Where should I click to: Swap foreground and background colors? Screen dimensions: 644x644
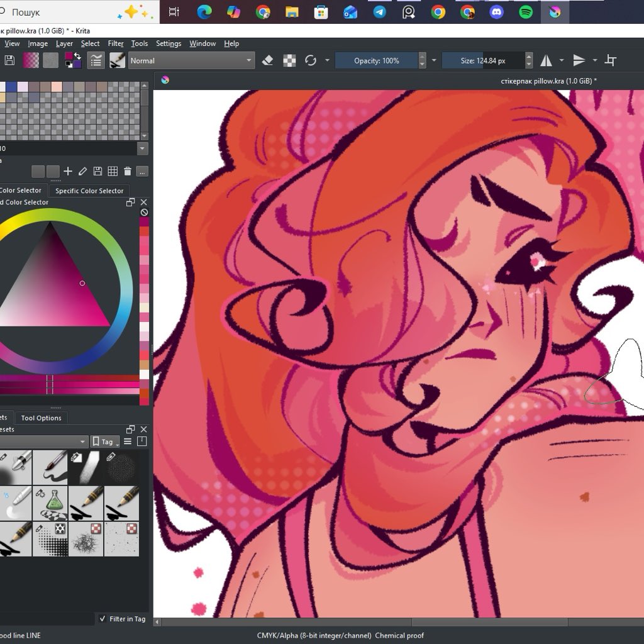pos(77,56)
